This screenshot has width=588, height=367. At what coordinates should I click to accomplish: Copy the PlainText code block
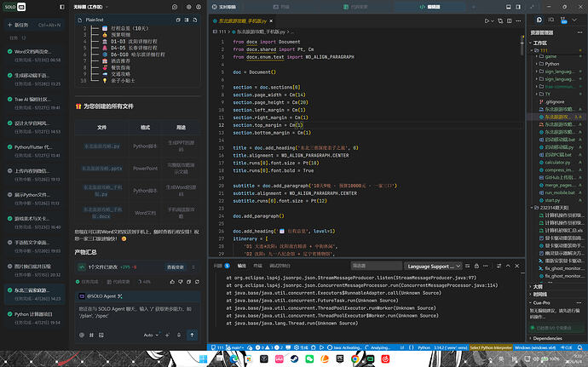[178, 20]
